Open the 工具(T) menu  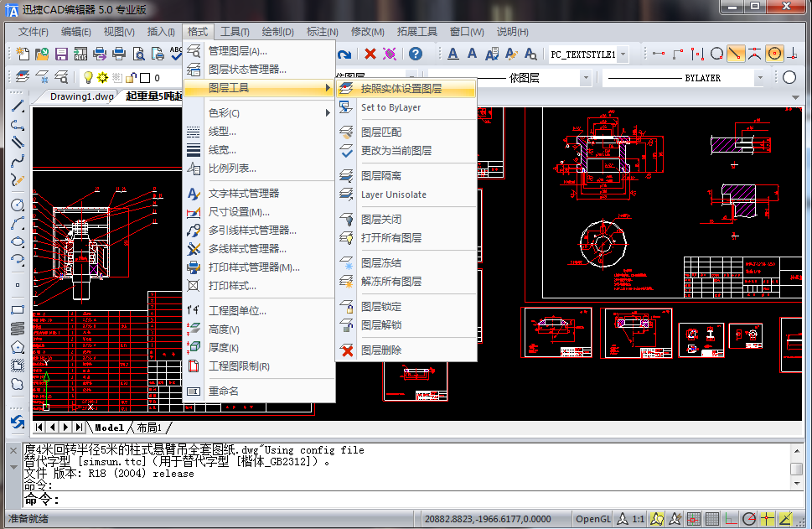(x=235, y=32)
